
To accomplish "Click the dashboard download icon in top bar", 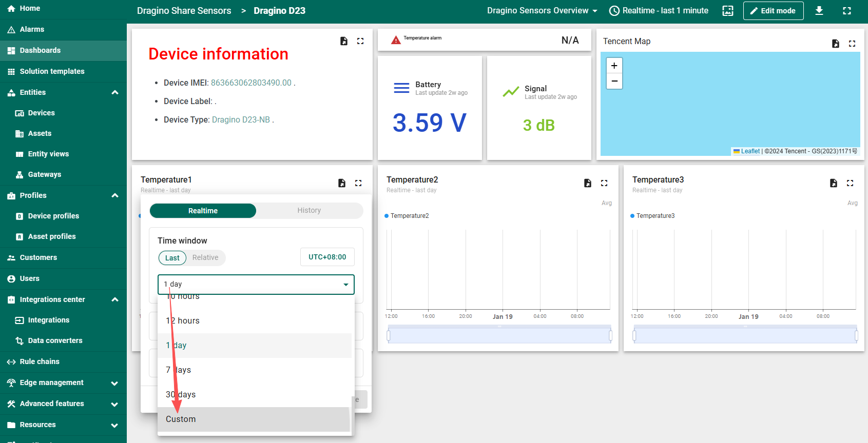I will [819, 11].
